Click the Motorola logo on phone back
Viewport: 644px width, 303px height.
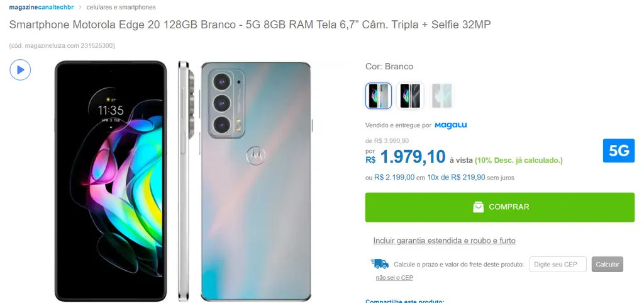255,156
